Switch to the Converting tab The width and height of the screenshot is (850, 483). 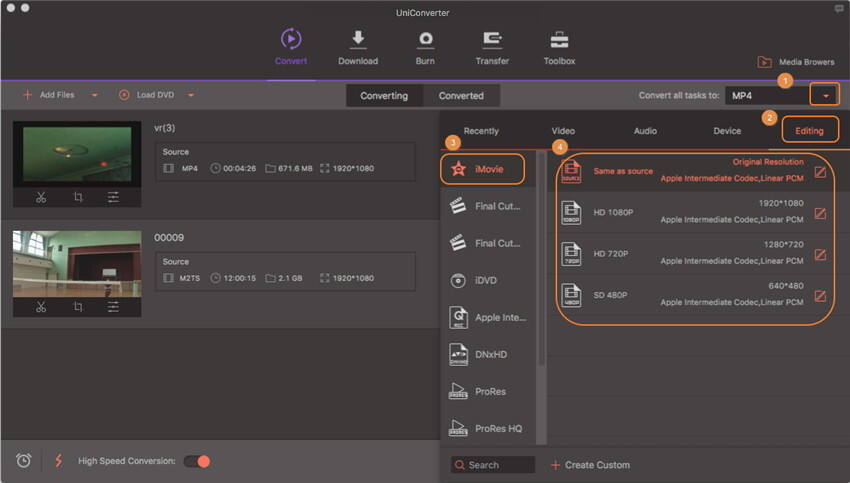point(384,96)
